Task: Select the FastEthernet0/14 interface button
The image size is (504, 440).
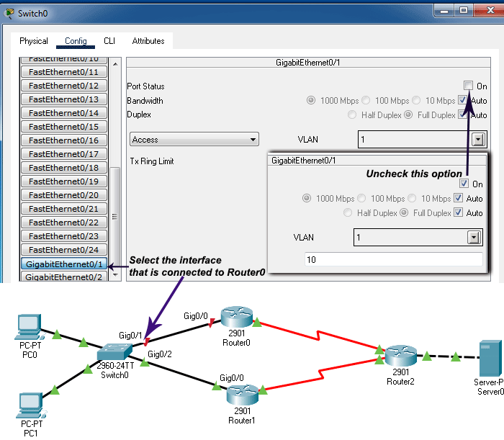Action: [64, 113]
